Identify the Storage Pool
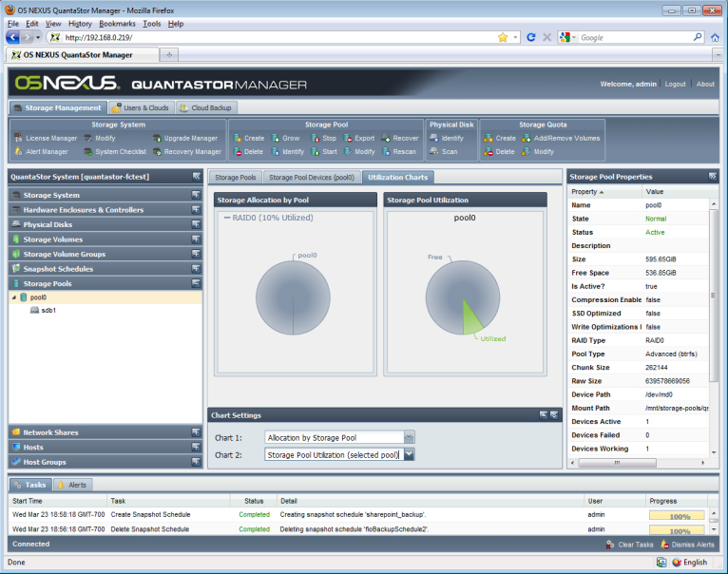This screenshot has height=574, width=728. click(288, 152)
